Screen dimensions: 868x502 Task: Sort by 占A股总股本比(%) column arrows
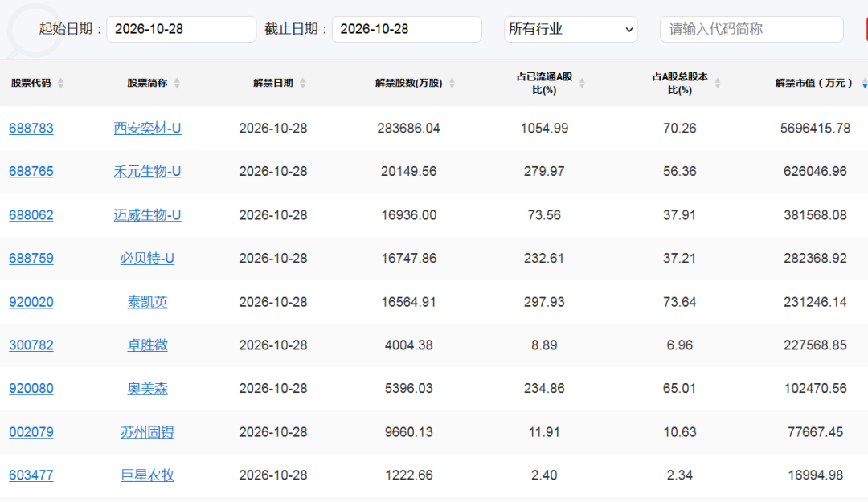point(718,83)
